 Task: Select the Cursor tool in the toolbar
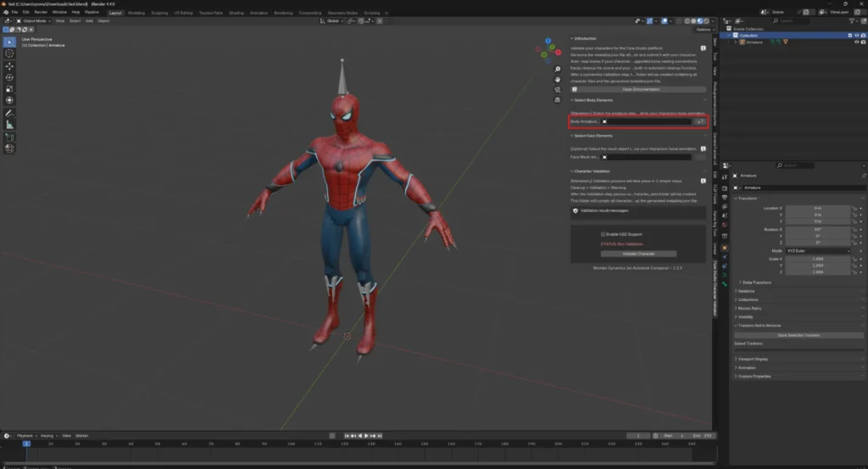9,53
